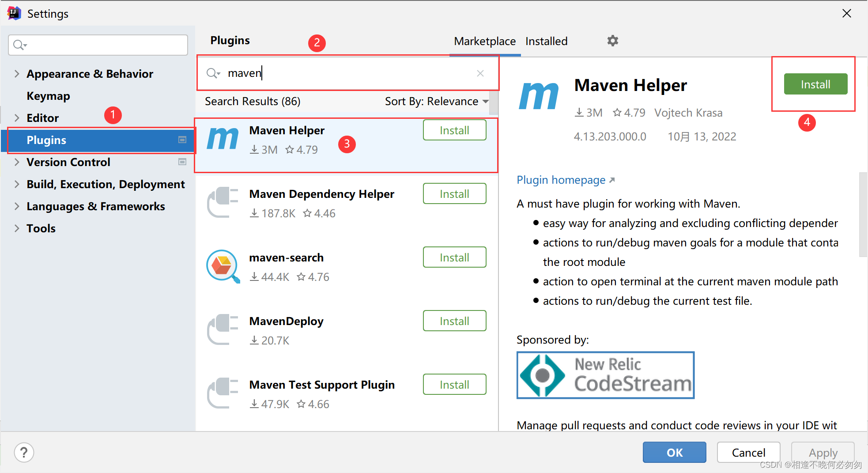Screen dimensions: 868x473
Task: Click the large Maven Helper logo in details
Action: pos(539,95)
